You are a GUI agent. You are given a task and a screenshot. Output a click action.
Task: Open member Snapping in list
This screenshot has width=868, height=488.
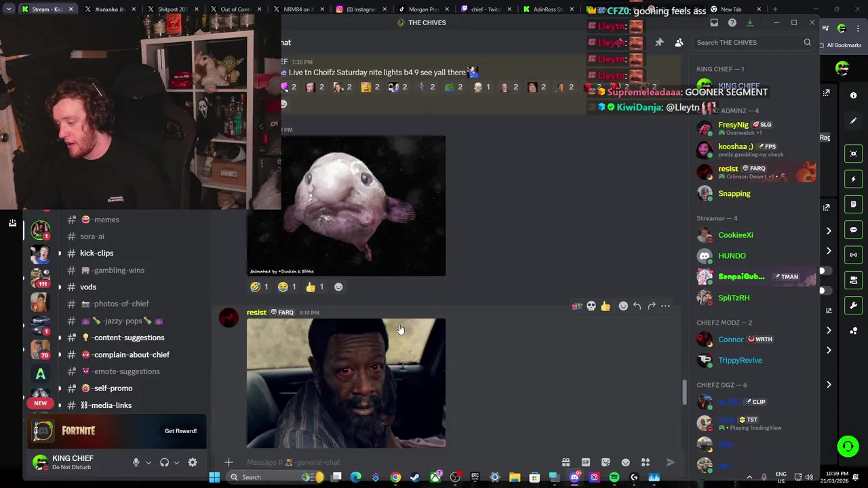(x=756, y=194)
